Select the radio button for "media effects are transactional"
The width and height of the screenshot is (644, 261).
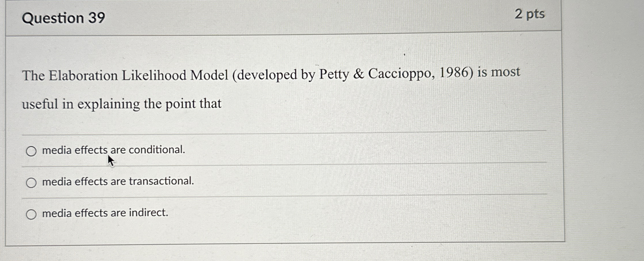pyautogui.click(x=32, y=182)
